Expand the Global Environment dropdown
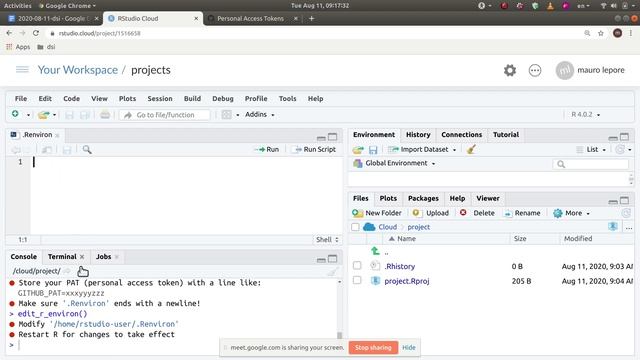This screenshot has height=360, width=640. (x=395, y=163)
